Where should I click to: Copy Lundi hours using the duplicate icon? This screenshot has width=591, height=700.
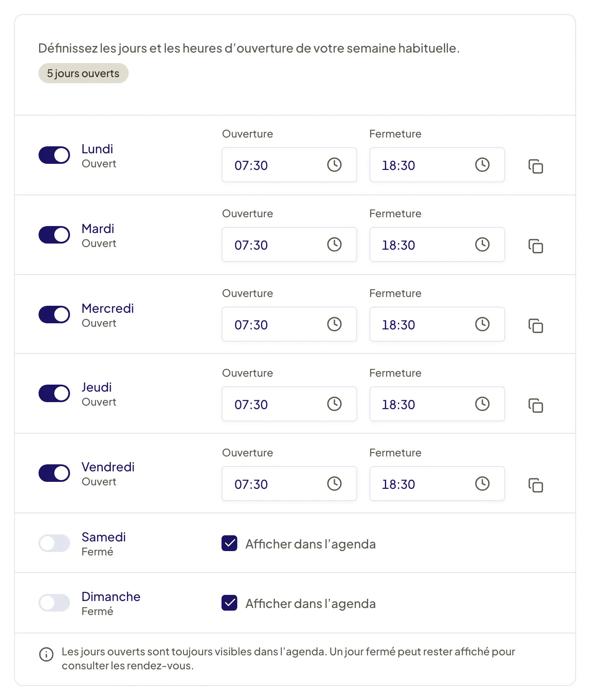coord(535,166)
